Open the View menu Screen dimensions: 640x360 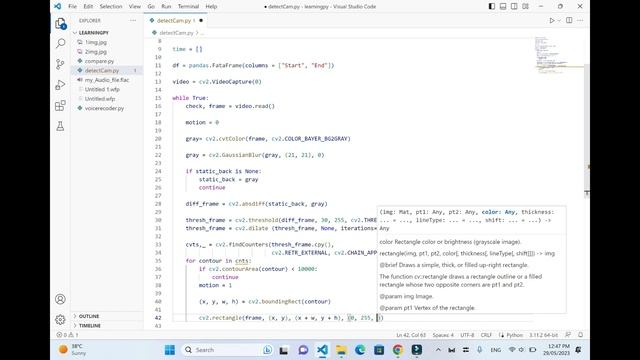[135, 7]
